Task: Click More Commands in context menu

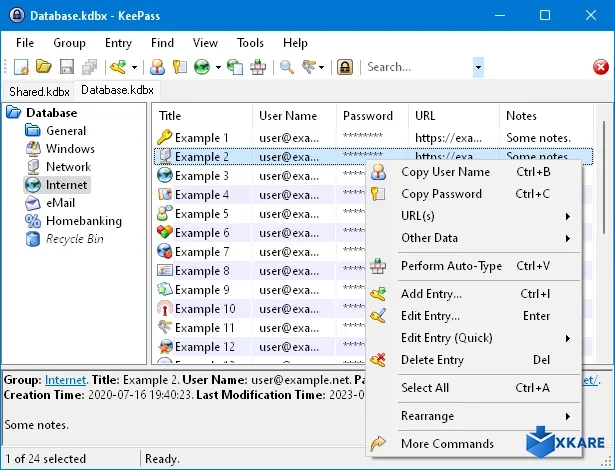Action: pyautogui.click(x=473, y=444)
